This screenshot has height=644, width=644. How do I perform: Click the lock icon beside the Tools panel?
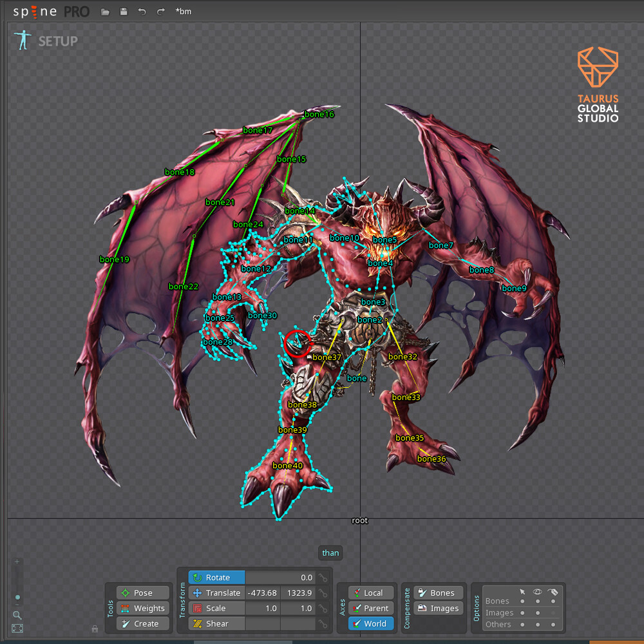[95, 629]
